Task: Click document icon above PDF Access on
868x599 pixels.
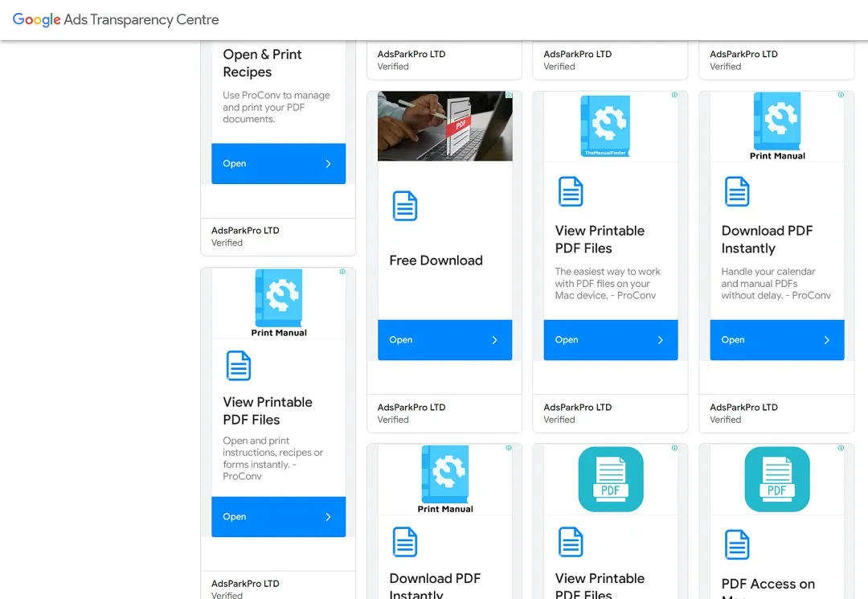Action: tap(737, 544)
